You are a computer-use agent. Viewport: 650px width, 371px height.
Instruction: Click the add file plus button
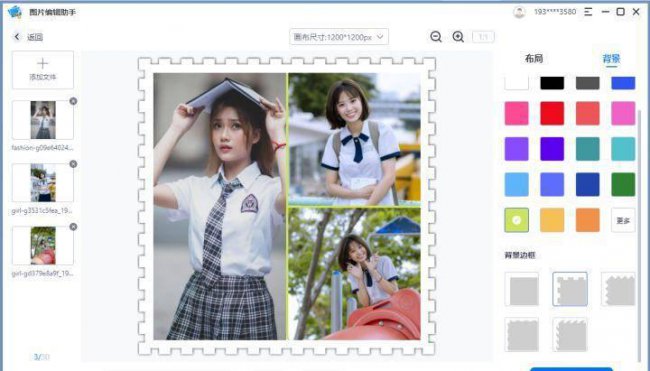(x=43, y=70)
